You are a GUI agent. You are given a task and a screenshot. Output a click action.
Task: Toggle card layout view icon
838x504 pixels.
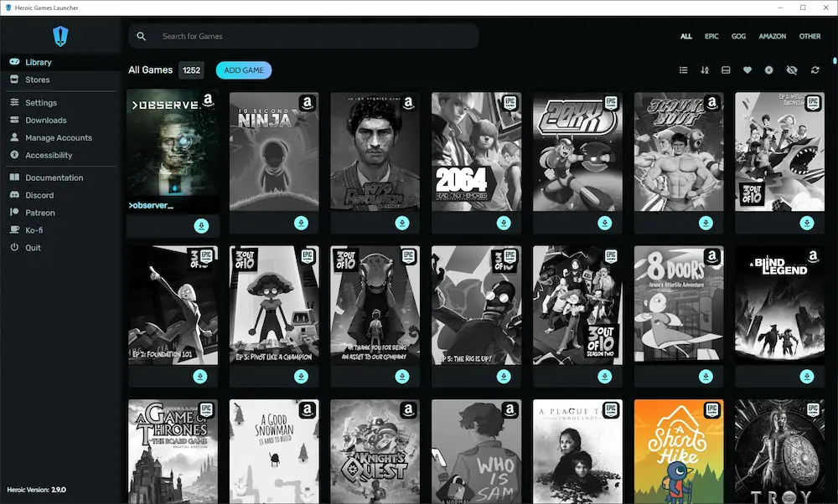[726, 70]
